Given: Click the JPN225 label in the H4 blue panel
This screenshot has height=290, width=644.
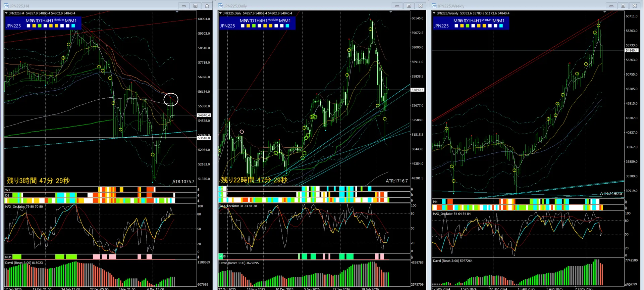Looking at the screenshot, I should click(x=13, y=26).
